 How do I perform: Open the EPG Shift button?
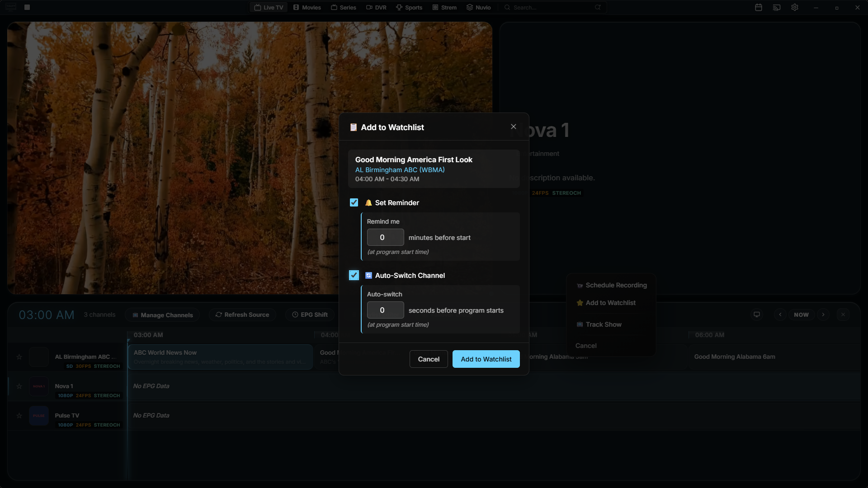click(310, 315)
